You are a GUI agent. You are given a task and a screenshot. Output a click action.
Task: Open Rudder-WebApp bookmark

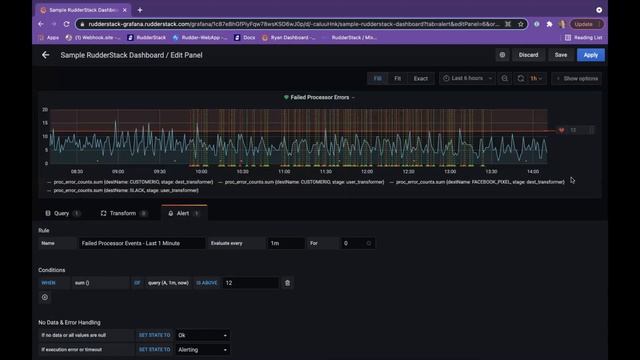[x=200, y=38]
